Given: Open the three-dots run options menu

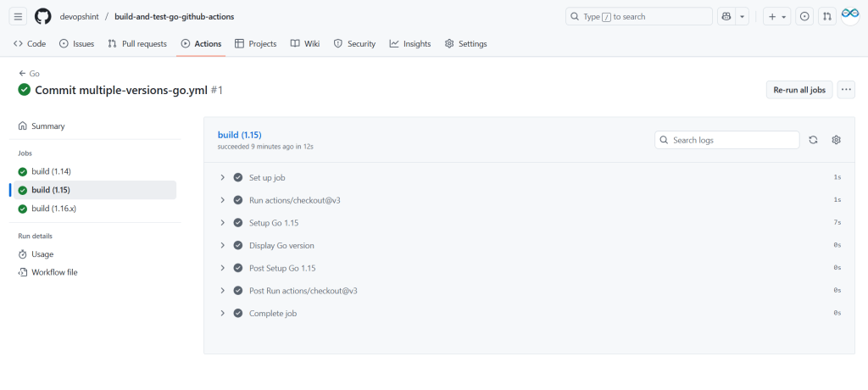Looking at the screenshot, I should 846,90.
